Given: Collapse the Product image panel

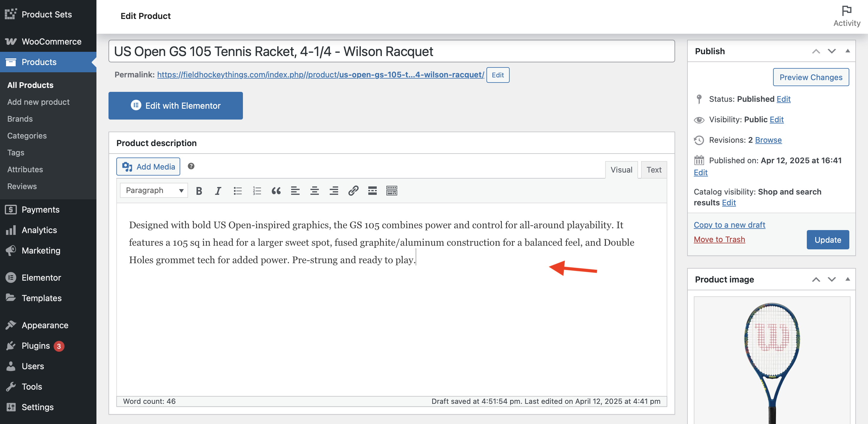Looking at the screenshot, I should [x=848, y=279].
